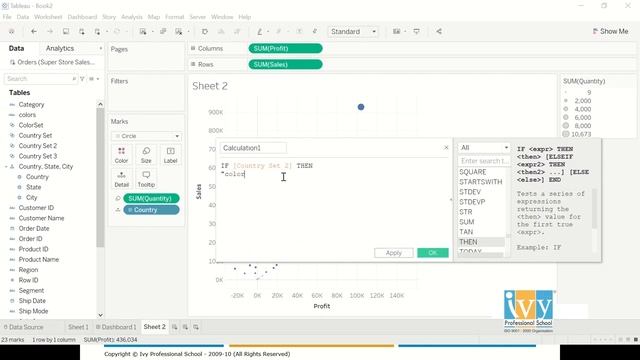Viewport: 640px width, 360px height.
Task: Open the view options dropdown beside search filter
Action: pyautogui.click(x=94, y=79)
